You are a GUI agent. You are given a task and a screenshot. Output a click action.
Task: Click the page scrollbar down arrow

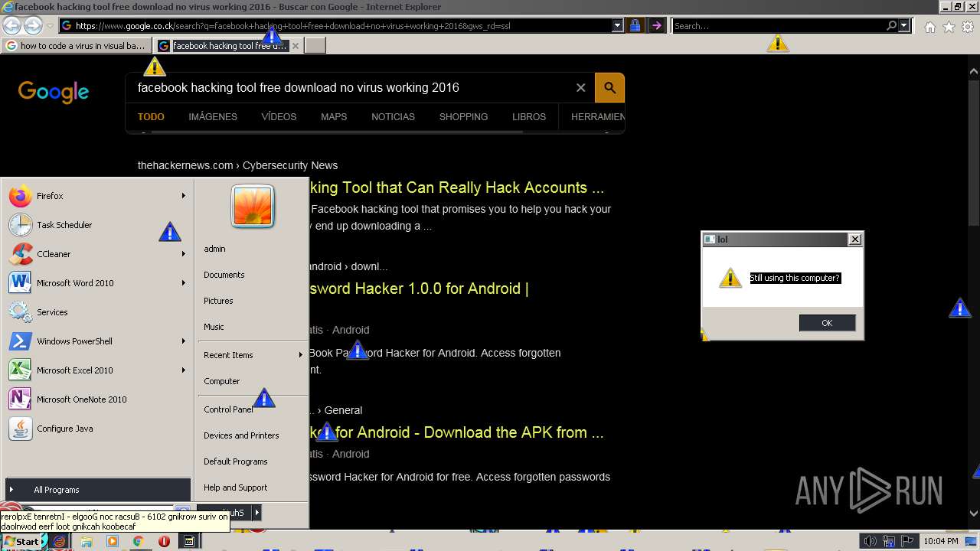click(x=974, y=514)
